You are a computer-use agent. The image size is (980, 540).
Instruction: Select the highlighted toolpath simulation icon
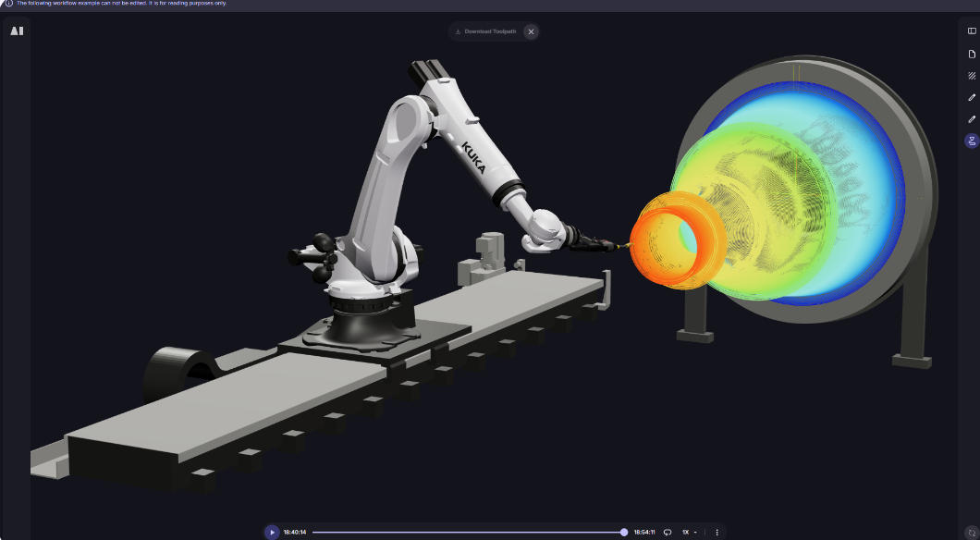coord(972,141)
